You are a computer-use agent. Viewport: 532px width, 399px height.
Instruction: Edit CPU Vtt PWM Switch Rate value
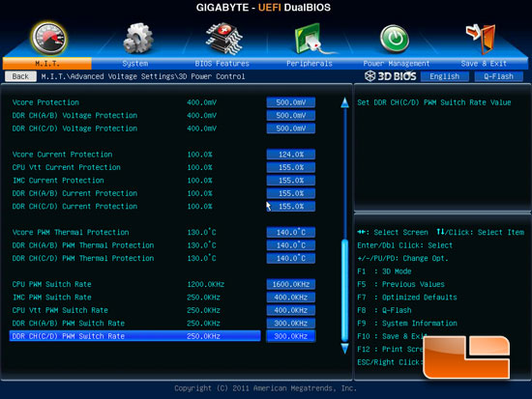click(291, 310)
